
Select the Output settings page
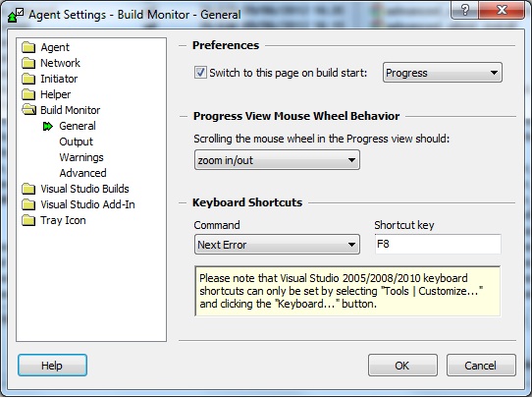coord(76,142)
